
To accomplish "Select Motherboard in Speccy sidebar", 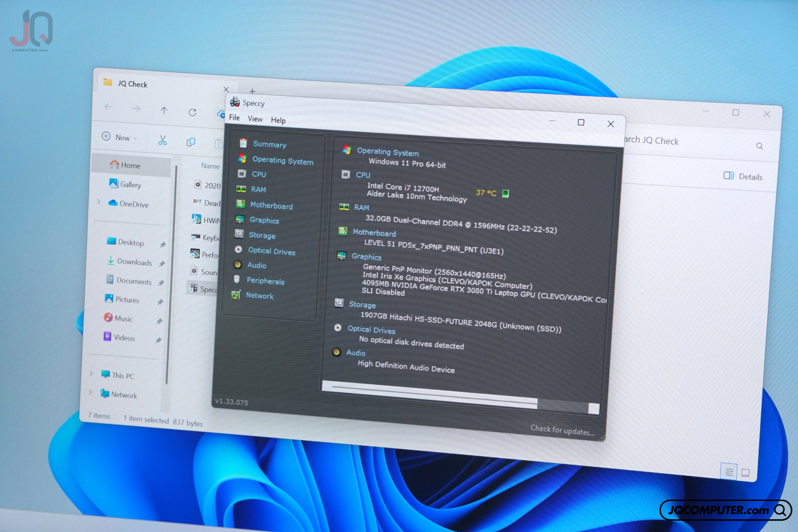I will tap(271, 206).
